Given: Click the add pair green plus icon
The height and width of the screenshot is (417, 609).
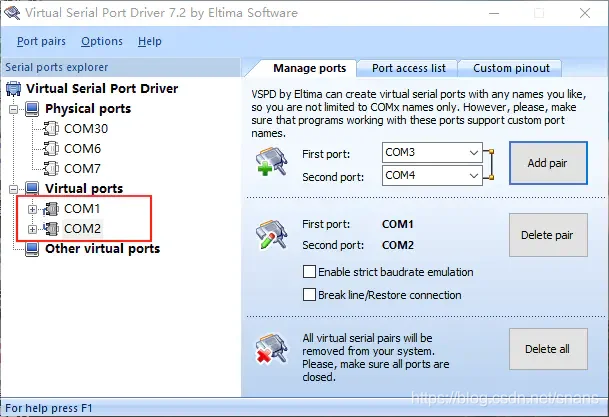Looking at the screenshot, I should (x=271, y=162).
